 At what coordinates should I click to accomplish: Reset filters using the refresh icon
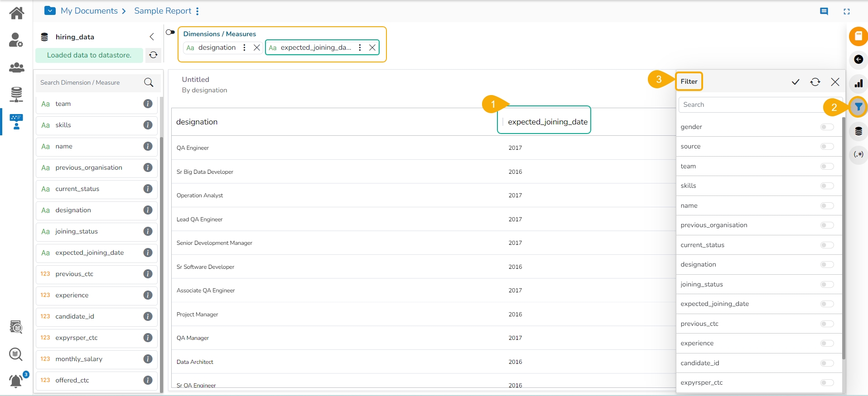pyautogui.click(x=815, y=82)
